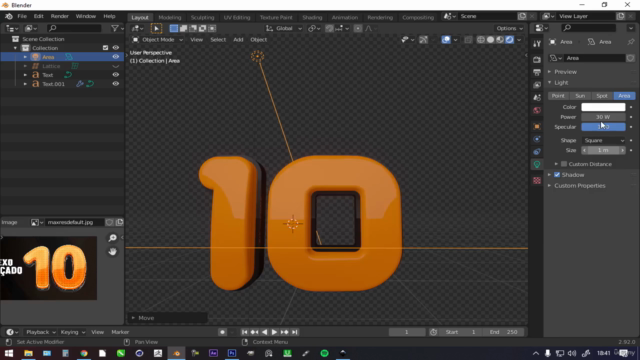Screen dimensions: 640x360
Task: Open the Tool properties tab
Action: (537, 44)
